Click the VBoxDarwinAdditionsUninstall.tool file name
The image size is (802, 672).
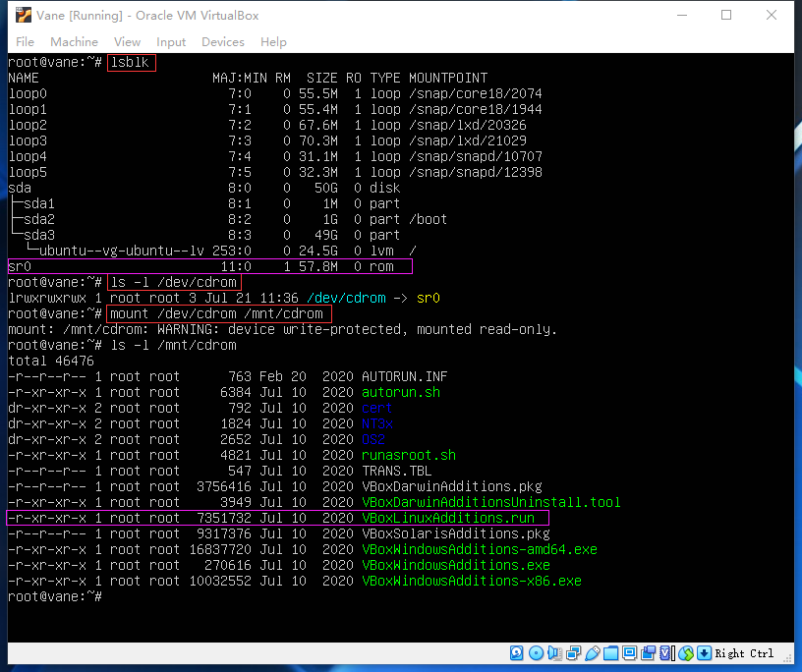(x=491, y=503)
